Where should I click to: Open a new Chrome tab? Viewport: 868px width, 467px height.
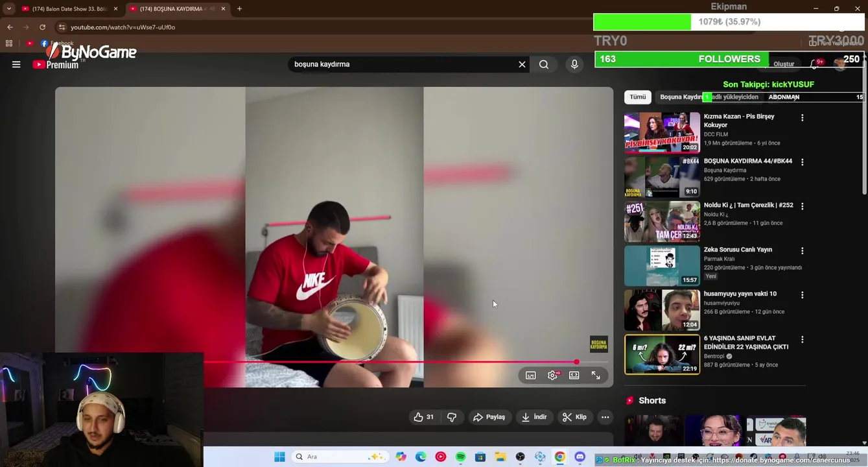point(239,8)
